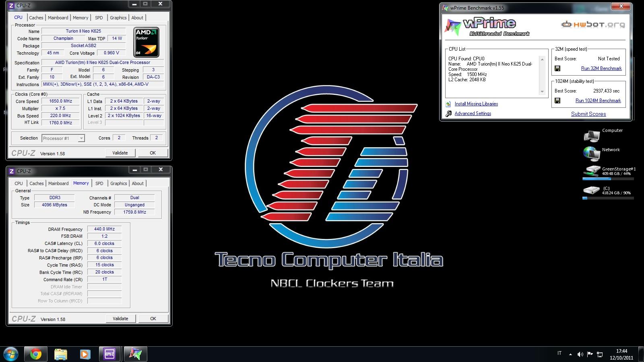
Task: Launch Google Chrome from the taskbar
Action: pos(35,354)
